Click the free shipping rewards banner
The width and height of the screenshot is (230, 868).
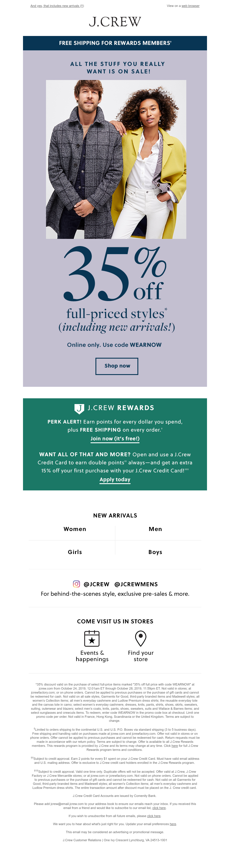pos(115,43)
